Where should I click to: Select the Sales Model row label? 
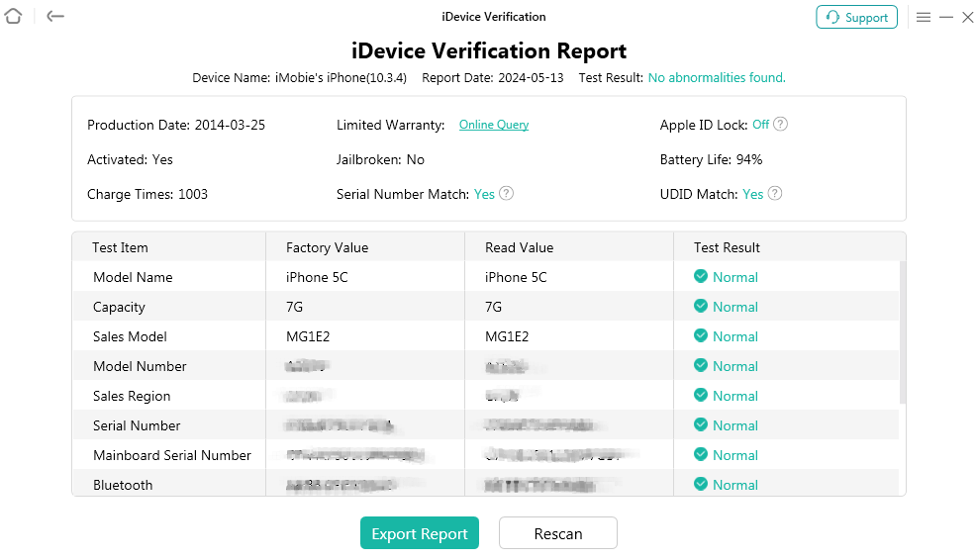pos(130,336)
